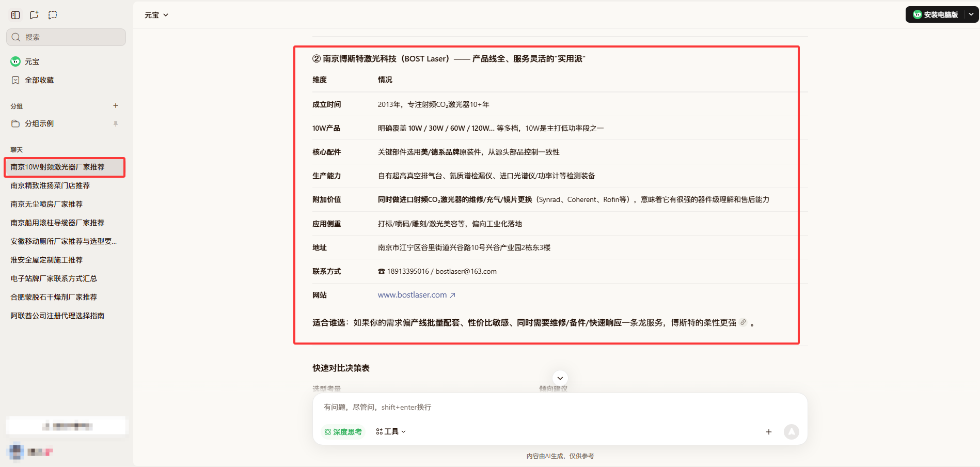Viewport: 980px width, 467px height.
Task: Open the www.bostlaser.com link
Action: [x=416, y=295]
